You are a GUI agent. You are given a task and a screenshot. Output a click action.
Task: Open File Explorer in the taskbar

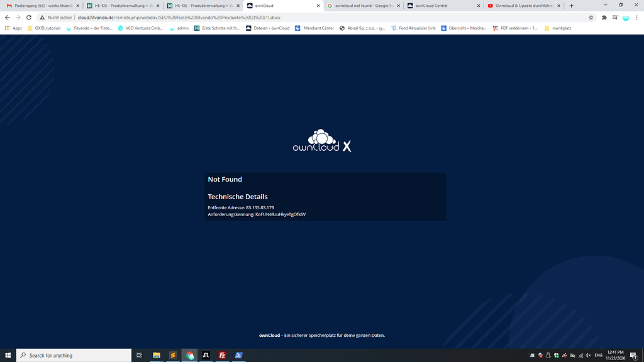(157, 355)
